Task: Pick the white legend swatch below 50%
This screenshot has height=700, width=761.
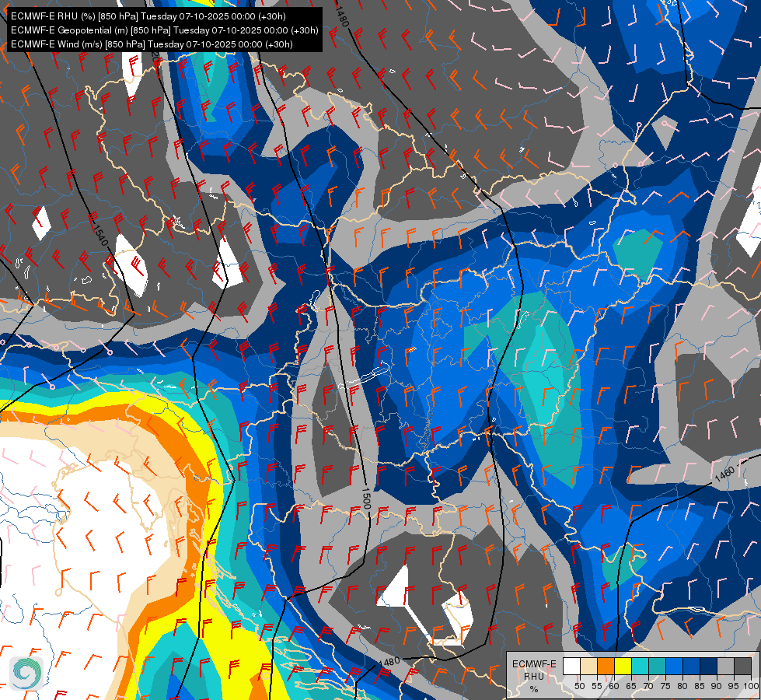Action: [x=571, y=666]
